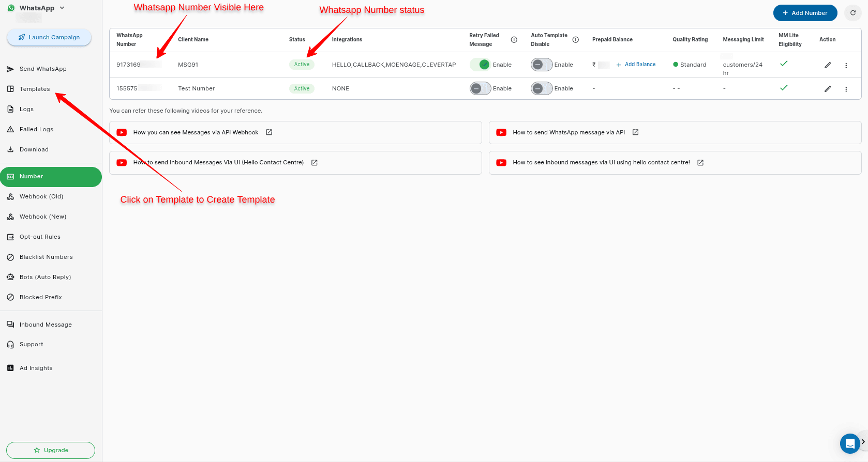Click external link icon for send via API video
This screenshot has height=462, width=868.
click(636, 132)
